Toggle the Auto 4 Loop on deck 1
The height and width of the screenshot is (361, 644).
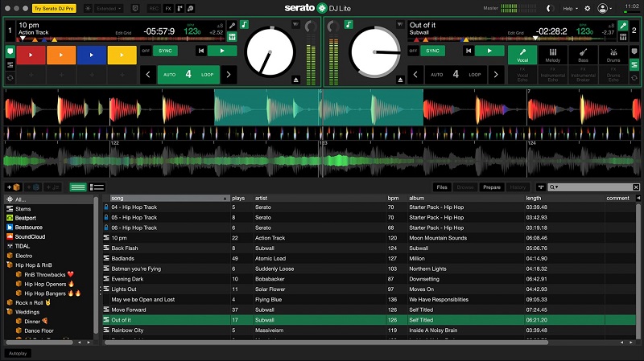[188, 75]
